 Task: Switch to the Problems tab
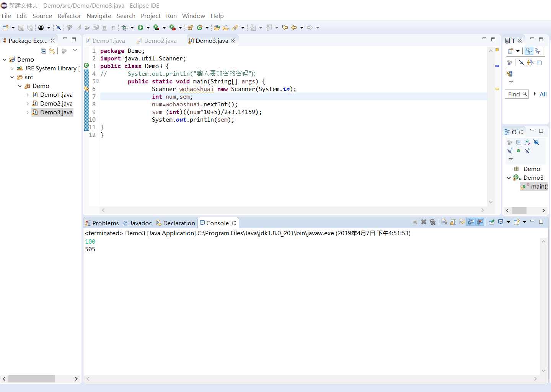(x=102, y=223)
